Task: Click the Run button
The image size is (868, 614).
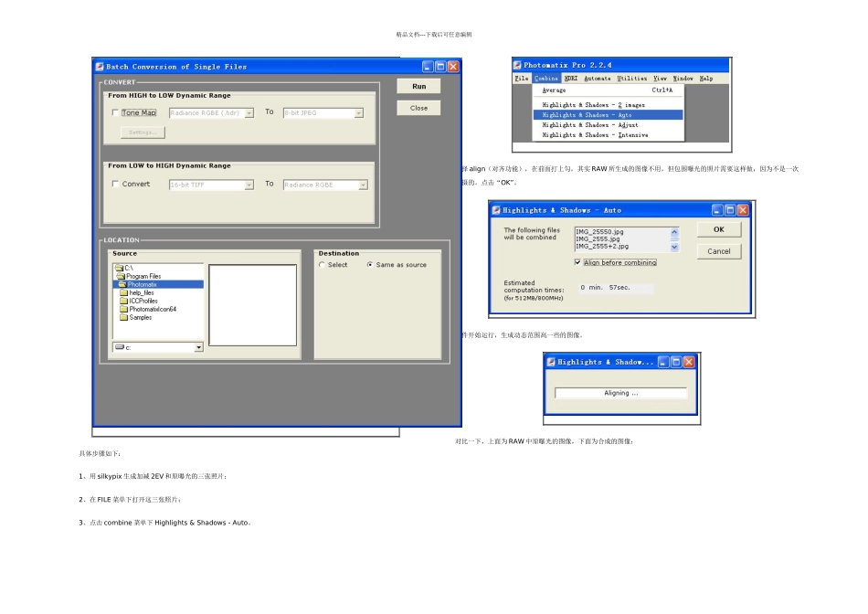Action: [419, 87]
